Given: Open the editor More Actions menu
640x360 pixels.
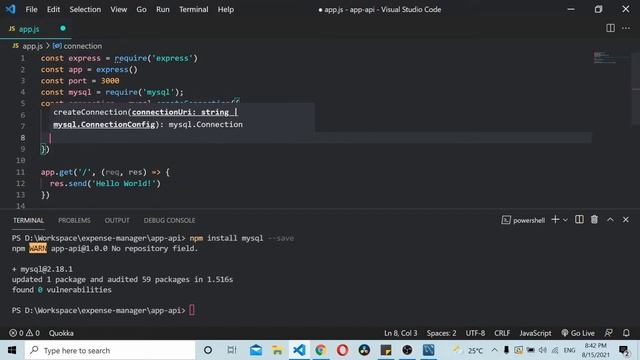Looking at the screenshot, I should [x=626, y=28].
